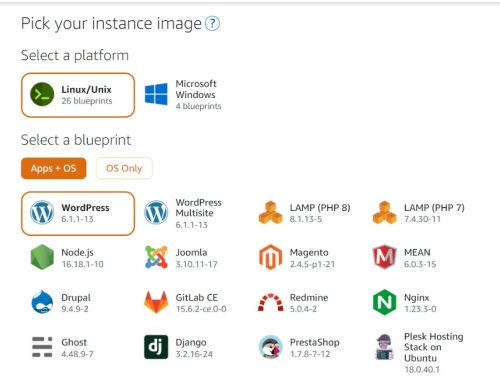Click Drupal version 9.4.9-2 text
Screen dimensions: 500x383
click(75, 309)
